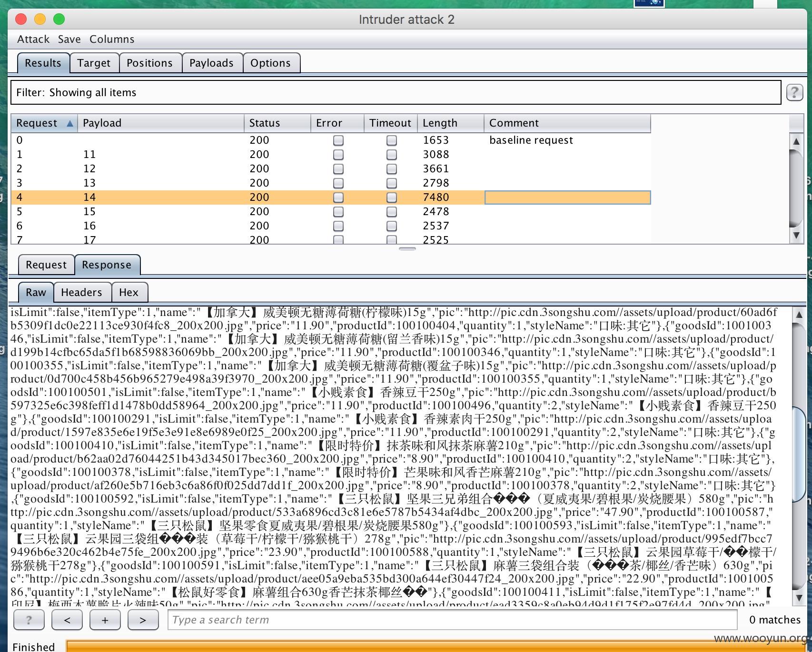Image resolution: width=812 pixels, height=652 pixels.
Task: Click the response pane scroll-up arrow
Action: 799,314
